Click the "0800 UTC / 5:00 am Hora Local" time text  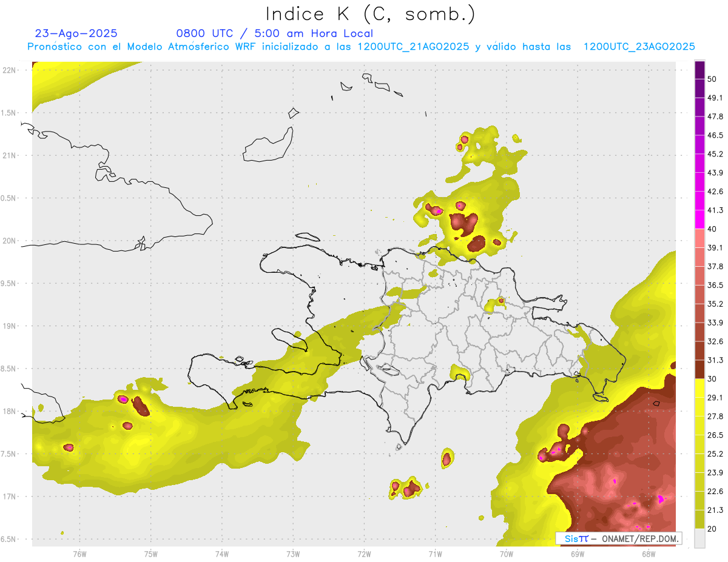[274, 33]
